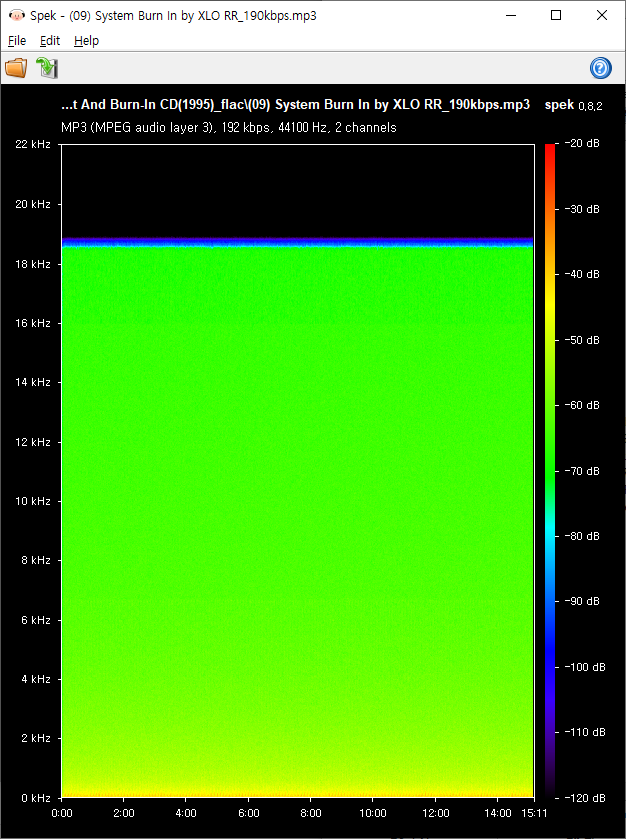626x839 pixels.
Task: Click the -50 dB scale label
Action: (x=582, y=340)
